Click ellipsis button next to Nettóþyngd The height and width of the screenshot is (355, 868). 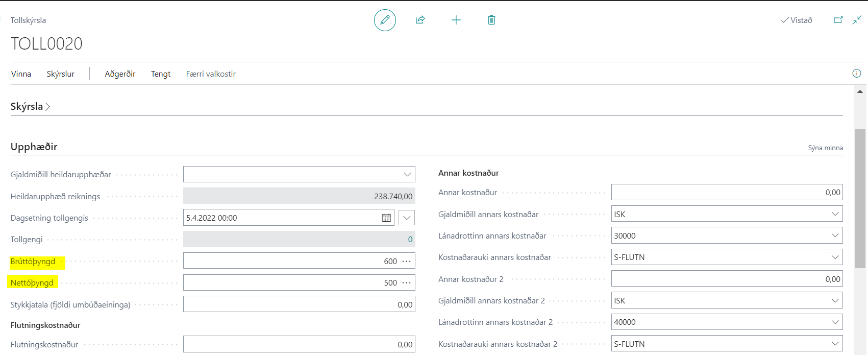pos(406,283)
